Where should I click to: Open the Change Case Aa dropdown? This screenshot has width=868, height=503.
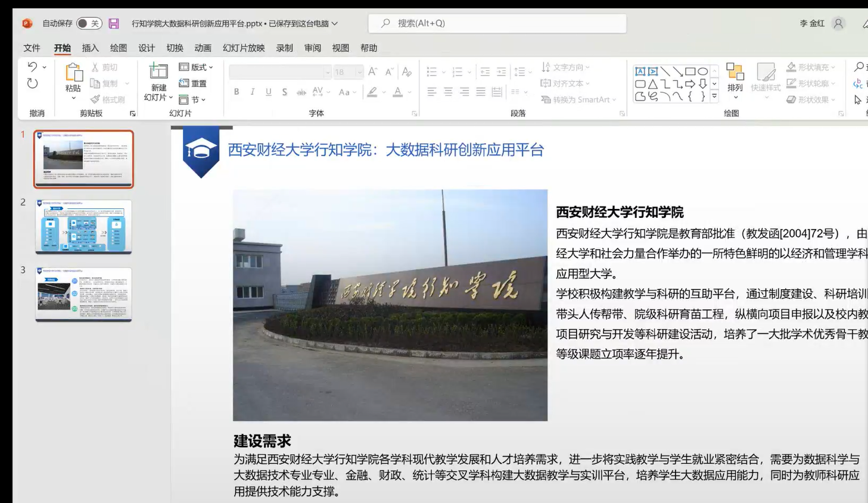point(347,92)
